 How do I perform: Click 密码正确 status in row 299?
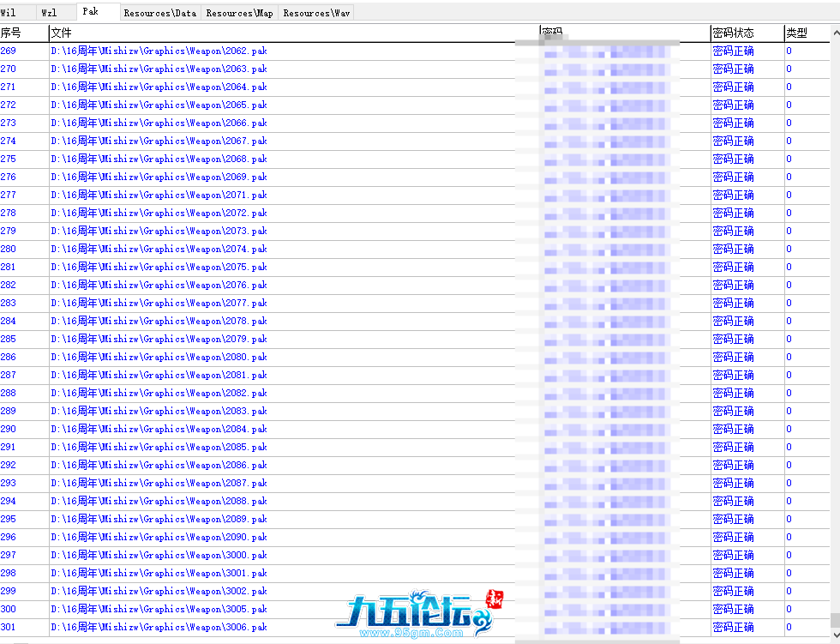coord(733,591)
